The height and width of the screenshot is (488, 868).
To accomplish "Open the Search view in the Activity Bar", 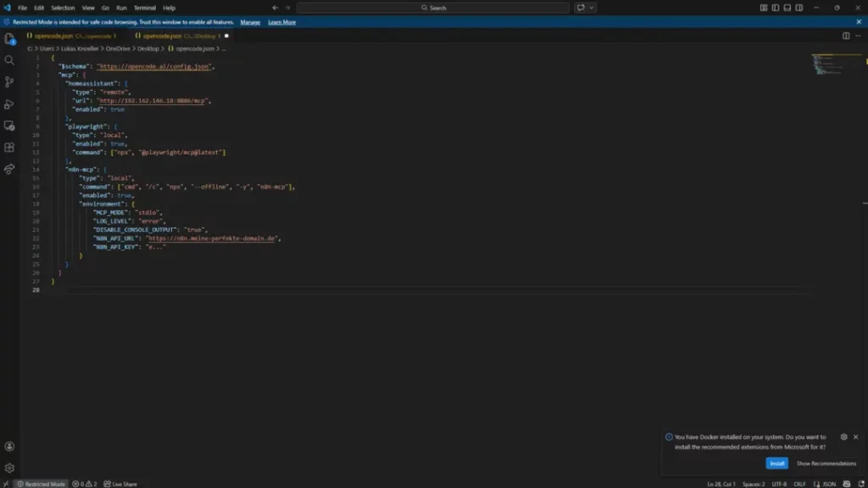I will (9, 60).
